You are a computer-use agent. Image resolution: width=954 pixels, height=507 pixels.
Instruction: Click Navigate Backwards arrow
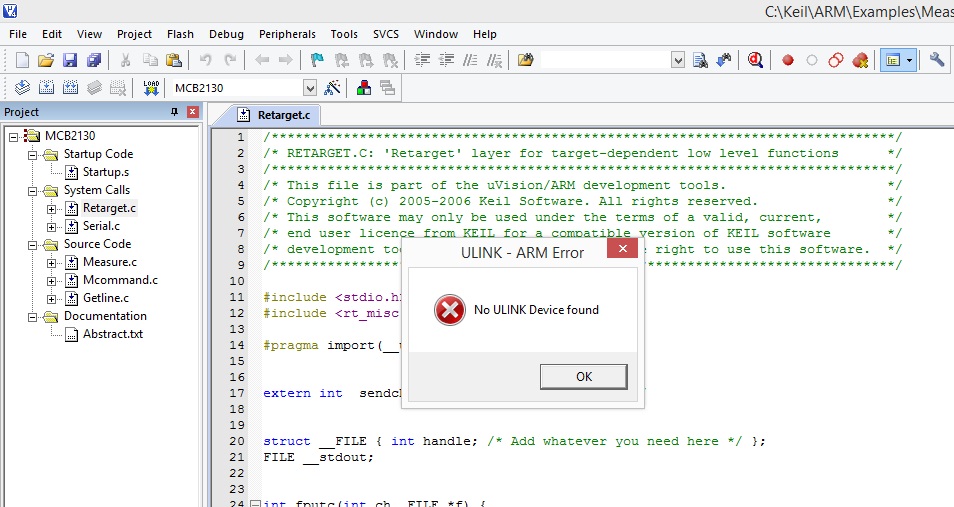(262, 60)
